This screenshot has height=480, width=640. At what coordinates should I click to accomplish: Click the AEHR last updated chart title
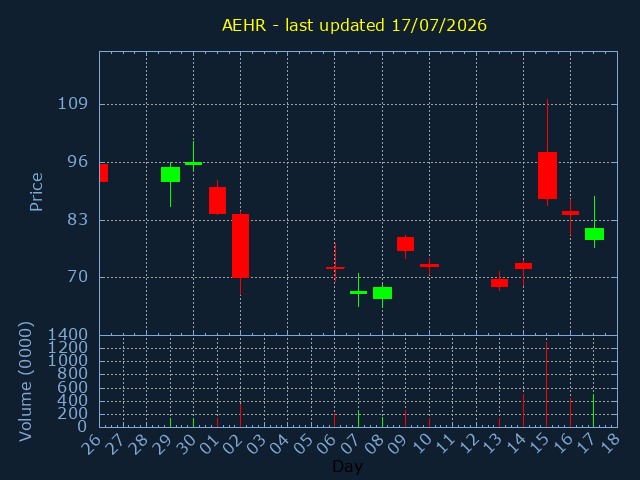click(x=354, y=25)
